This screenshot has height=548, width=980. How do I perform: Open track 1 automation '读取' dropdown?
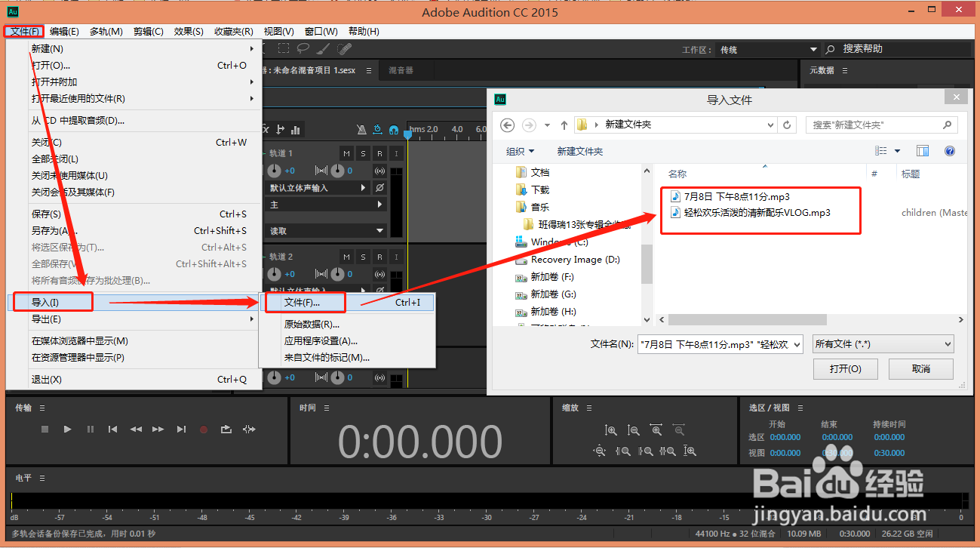tap(326, 231)
